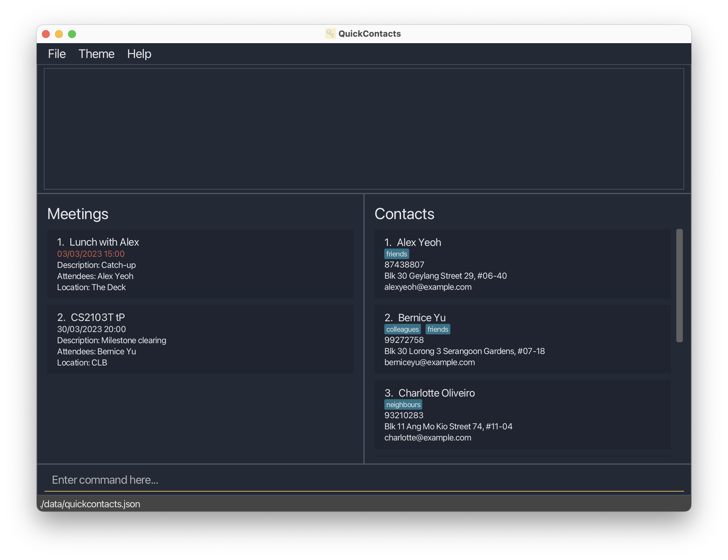Image resolution: width=728 pixels, height=560 pixels.
Task: Click address Blk 30 Geylang Street 29
Action: [446, 276]
